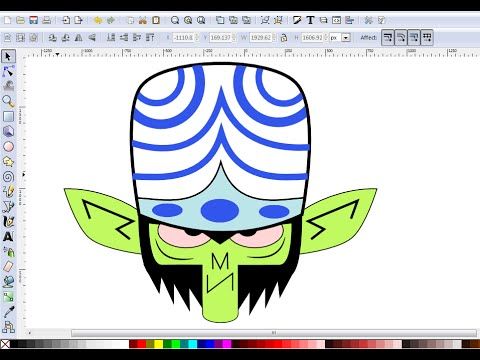Toggle scale stroke width Affect button
The image size is (480, 360).
click(x=388, y=38)
